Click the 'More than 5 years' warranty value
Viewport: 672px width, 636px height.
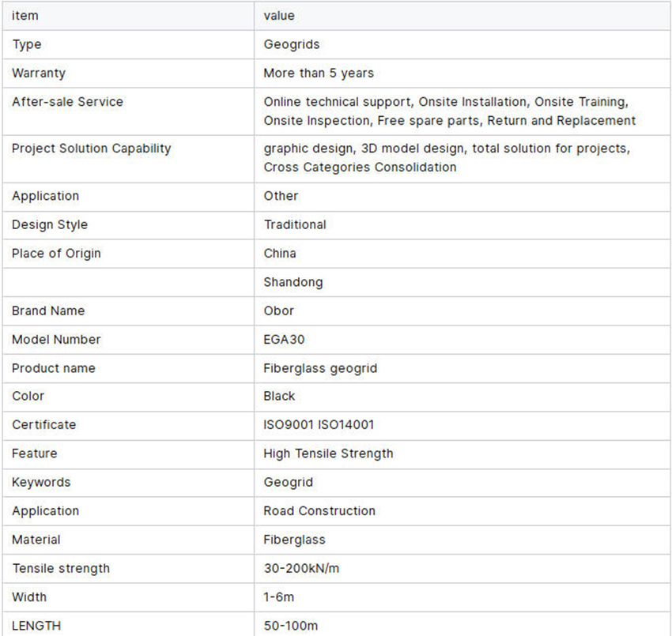click(319, 73)
